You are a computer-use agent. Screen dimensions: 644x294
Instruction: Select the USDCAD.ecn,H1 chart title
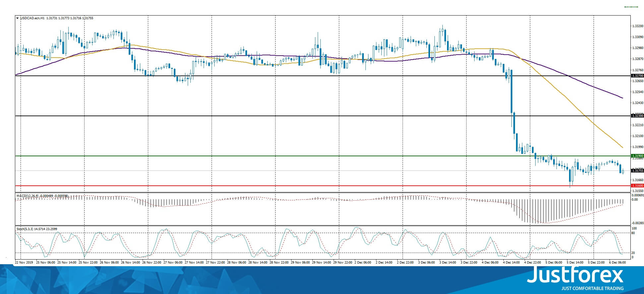32,18
